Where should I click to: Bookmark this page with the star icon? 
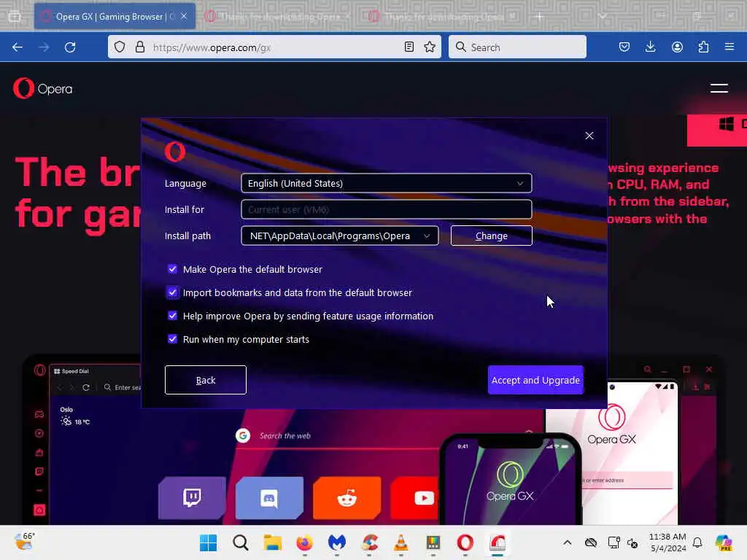pos(430,47)
